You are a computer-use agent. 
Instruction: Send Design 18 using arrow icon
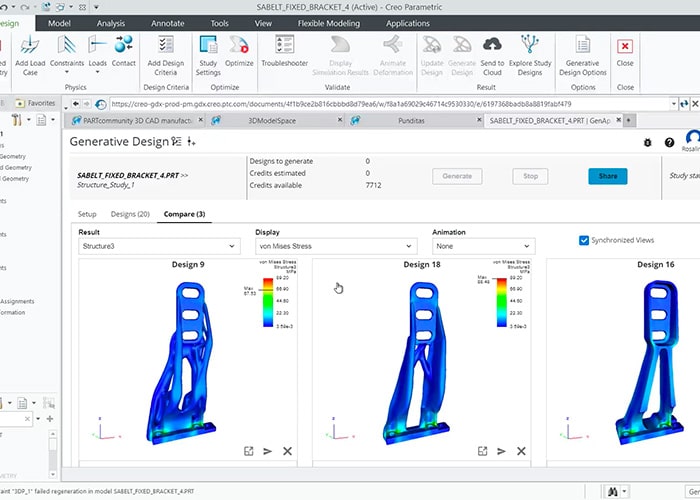[501, 451]
